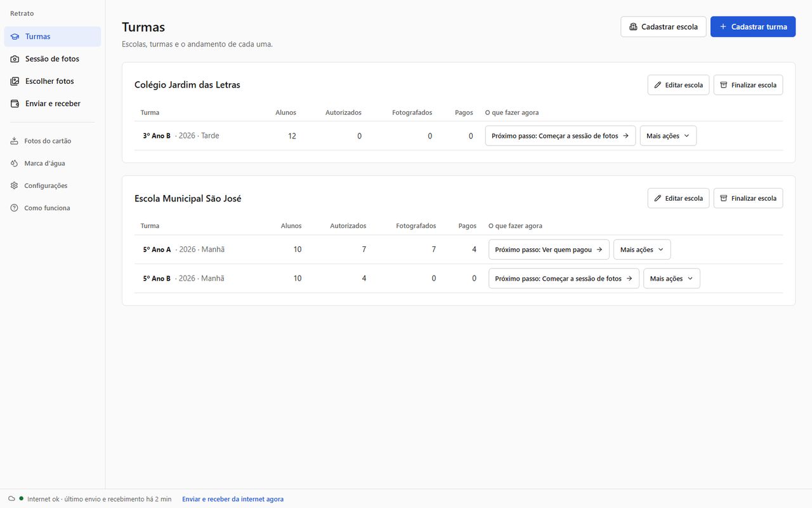The width and height of the screenshot is (812, 508).
Task: Click the gallery icon beside Escolher fotos
Action: pos(15,81)
